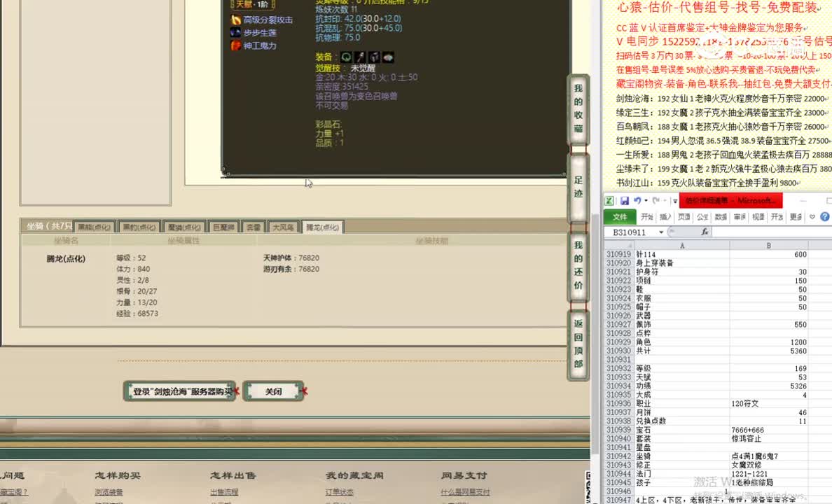Click the Excel logo icon in title bar
The height and width of the screenshot is (504, 832).
pos(609,200)
